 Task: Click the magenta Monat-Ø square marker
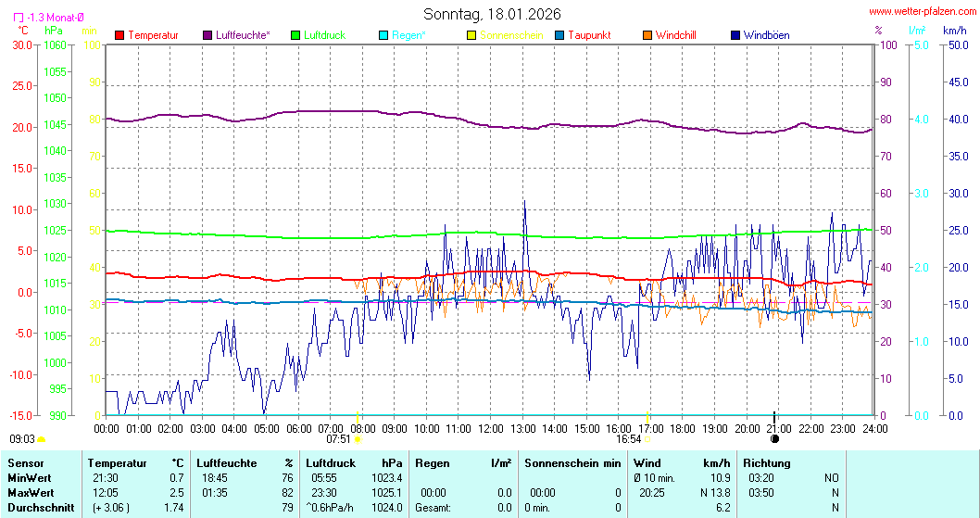(19, 18)
